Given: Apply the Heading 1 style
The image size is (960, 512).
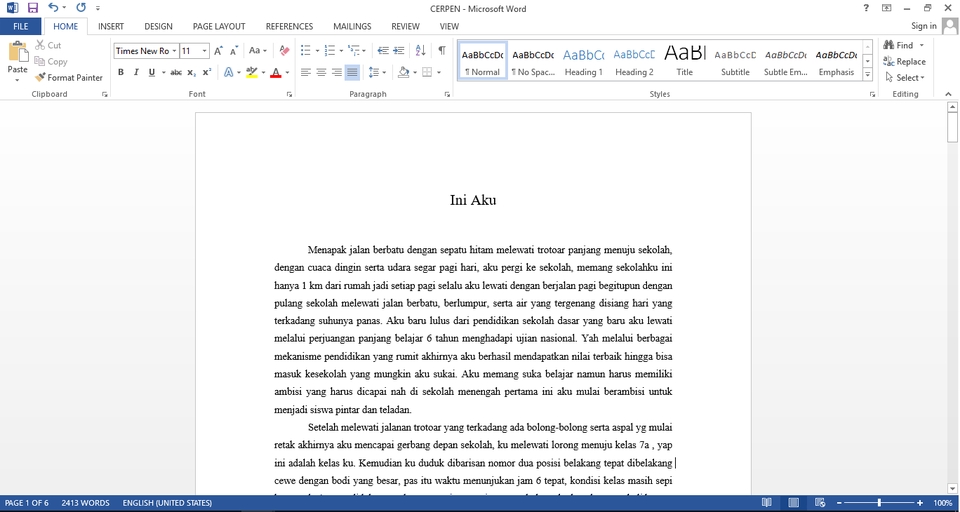Looking at the screenshot, I should point(583,61).
